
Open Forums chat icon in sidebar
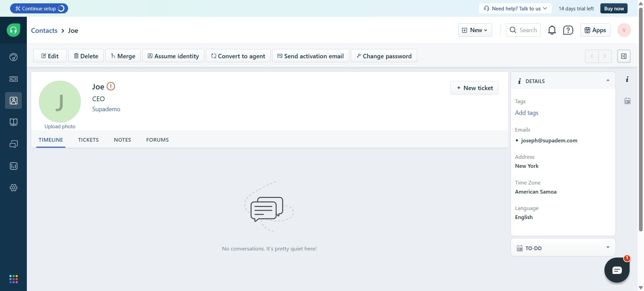13,144
